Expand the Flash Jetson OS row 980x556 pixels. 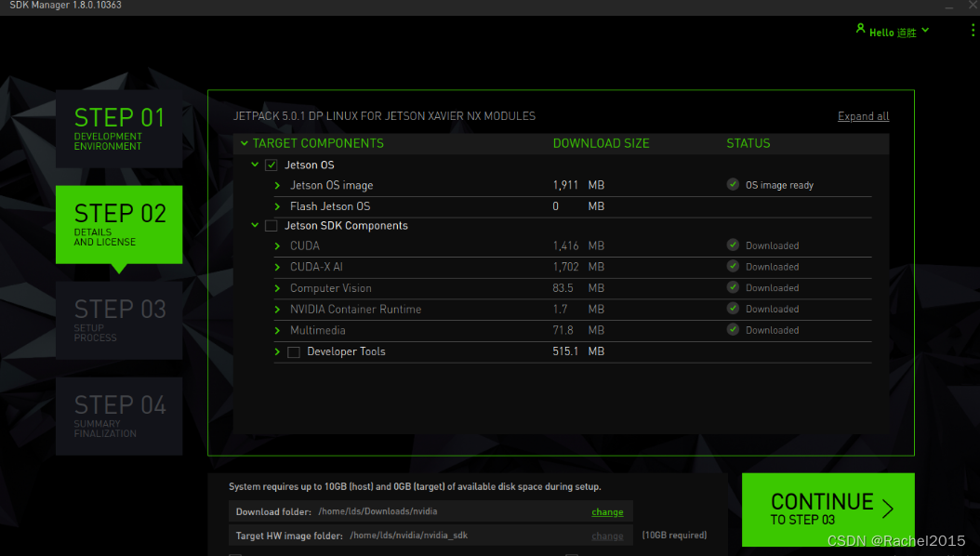pos(277,206)
